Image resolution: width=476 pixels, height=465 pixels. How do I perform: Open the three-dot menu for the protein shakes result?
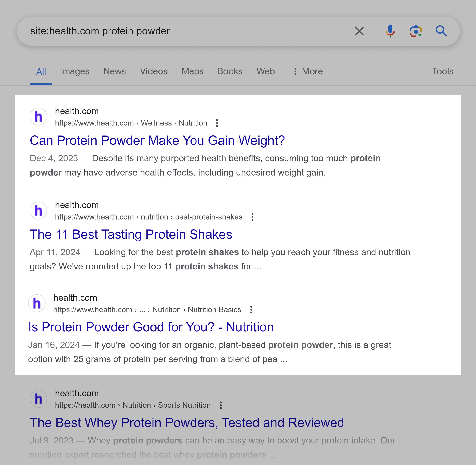pyautogui.click(x=252, y=217)
